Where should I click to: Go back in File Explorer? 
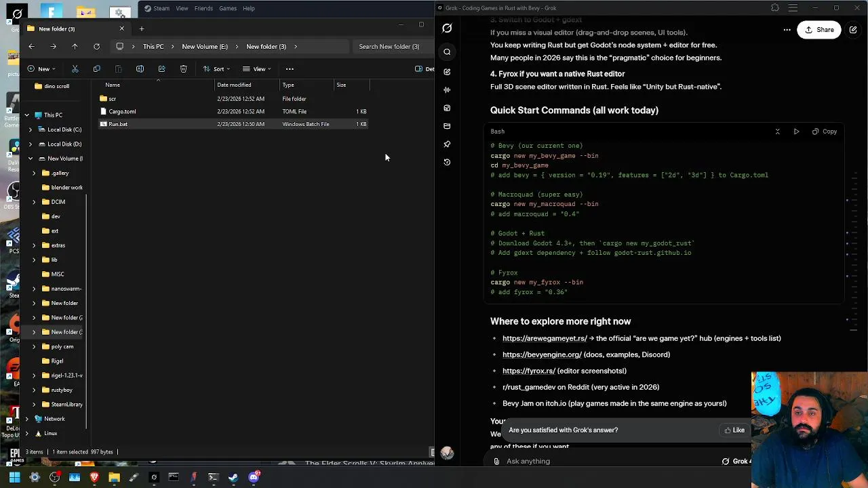(x=31, y=47)
